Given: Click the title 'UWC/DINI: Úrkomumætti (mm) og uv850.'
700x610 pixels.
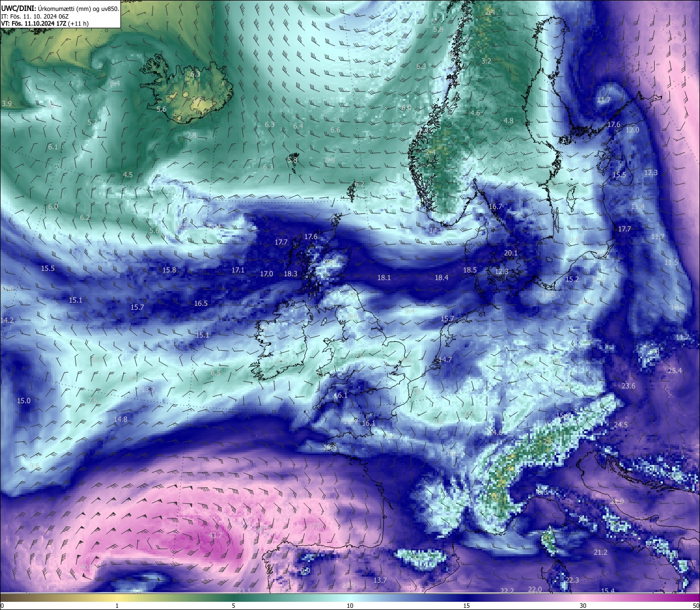Looking at the screenshot, I should (60, 8).
